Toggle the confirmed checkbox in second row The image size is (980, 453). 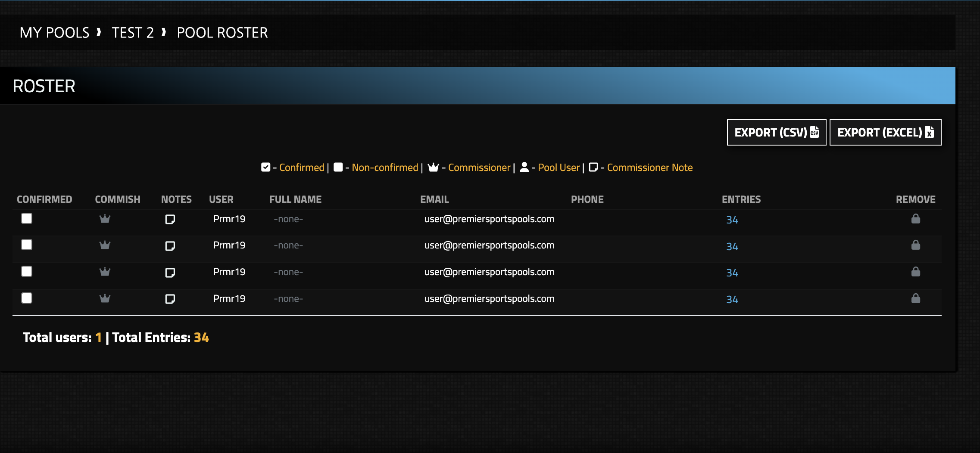pos(27,245)
